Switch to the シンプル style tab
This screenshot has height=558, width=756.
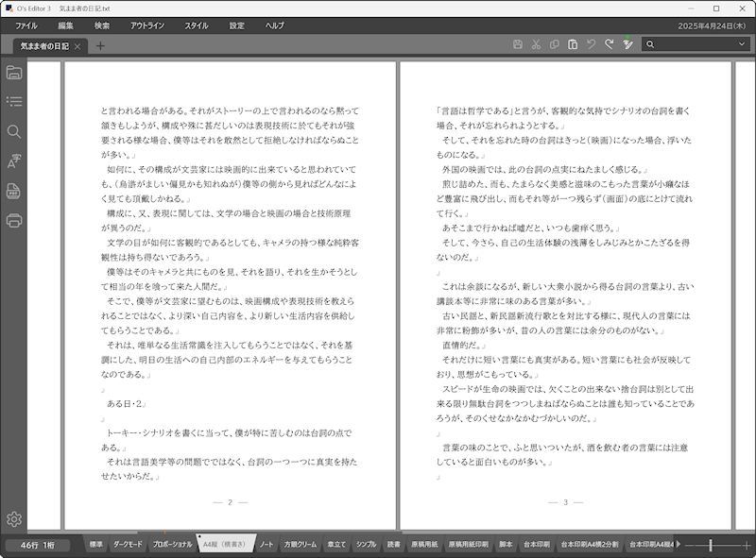(367, 544)
